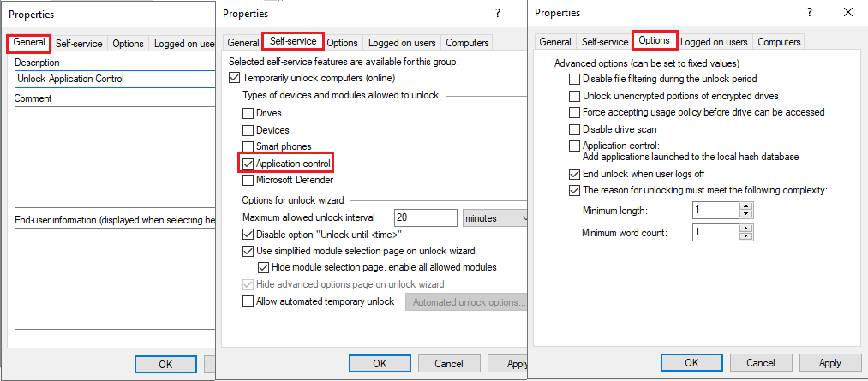Open the minutes unit dropdown
The width and height of the screenshot is (868, 381).
(x=495, y=218)
